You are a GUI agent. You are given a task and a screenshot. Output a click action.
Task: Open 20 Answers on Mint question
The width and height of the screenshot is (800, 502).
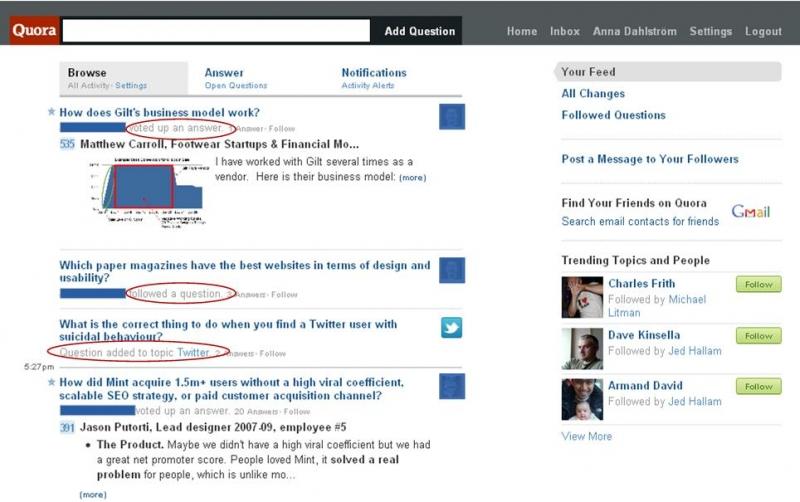(256, 411)
